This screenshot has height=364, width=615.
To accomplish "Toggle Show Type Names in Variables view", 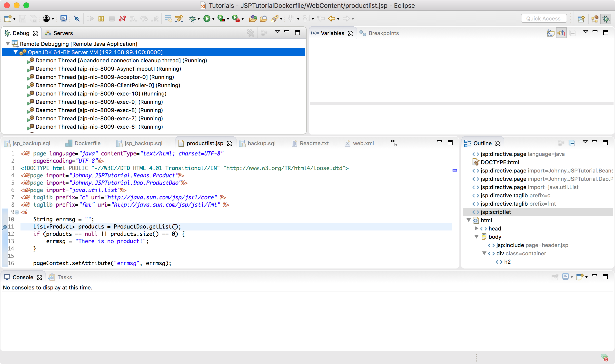I will pyautogui.click(x=550, y=33).
